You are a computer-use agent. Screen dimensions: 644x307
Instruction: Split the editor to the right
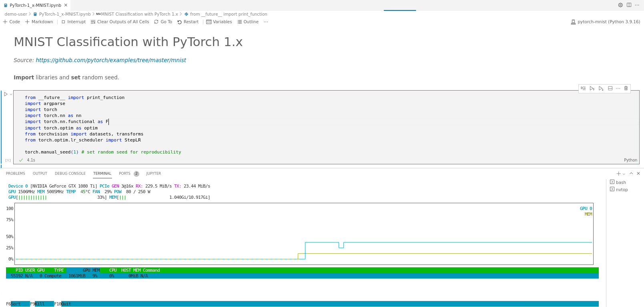click(x=629, y=5)
